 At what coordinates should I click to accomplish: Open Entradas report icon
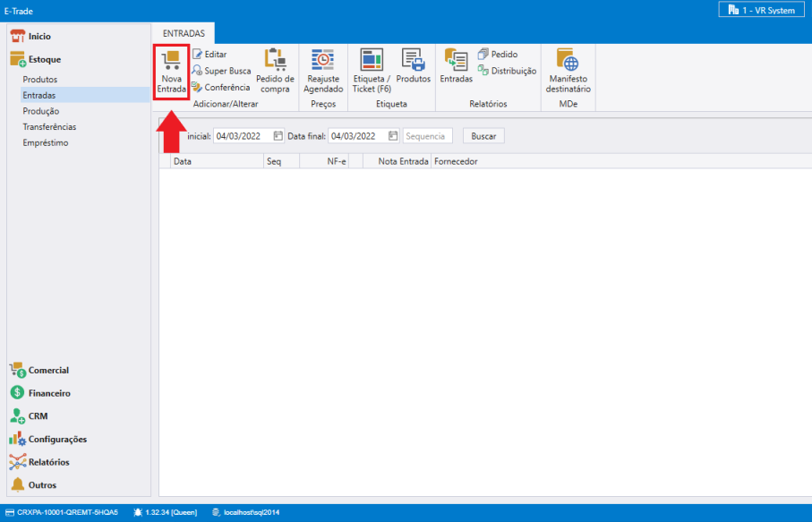click(x=457, y=60)
